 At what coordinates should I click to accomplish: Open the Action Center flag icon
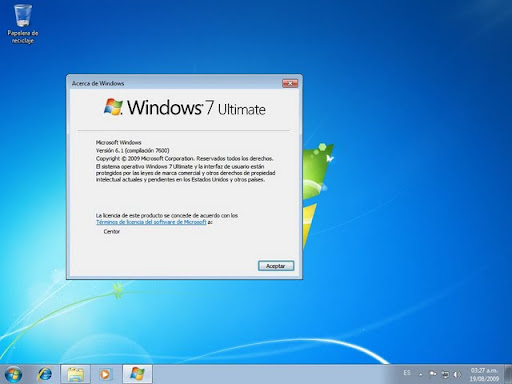[x=433, y=374]
